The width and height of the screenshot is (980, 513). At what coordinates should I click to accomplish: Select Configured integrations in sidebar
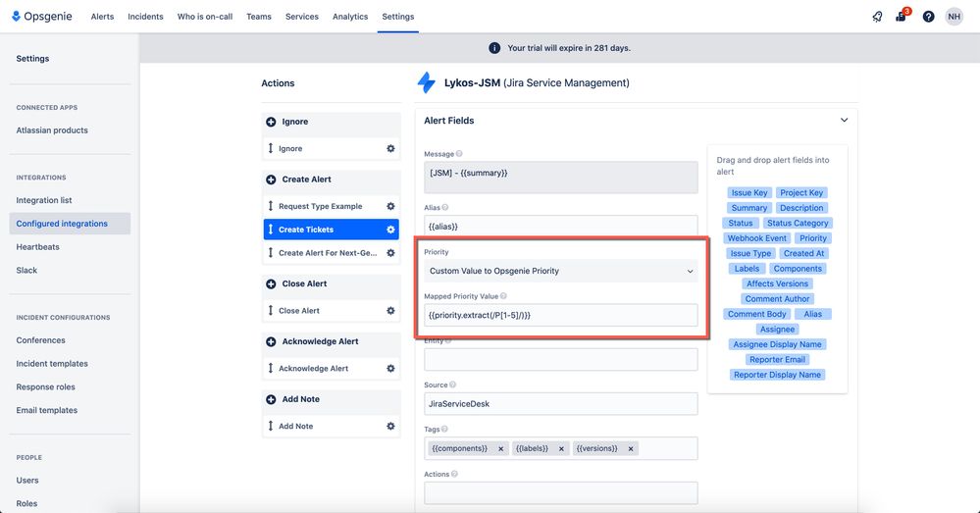pos(70,224)
